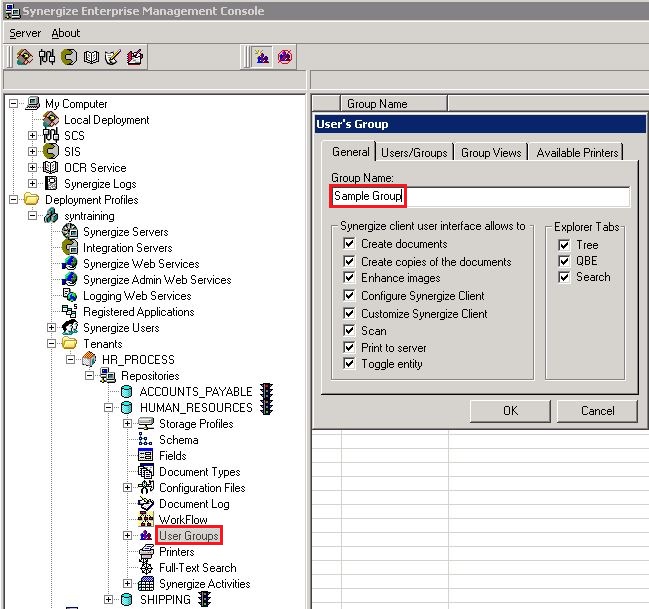The image size is (649, 609).
Task: Click the traffic light next to SHIPPING
Action: click(x=205, y=599)
